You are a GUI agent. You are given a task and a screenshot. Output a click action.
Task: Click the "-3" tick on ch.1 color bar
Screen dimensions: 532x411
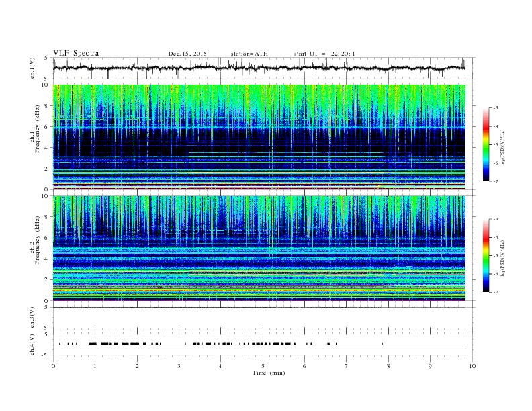(x=496, y=108)
